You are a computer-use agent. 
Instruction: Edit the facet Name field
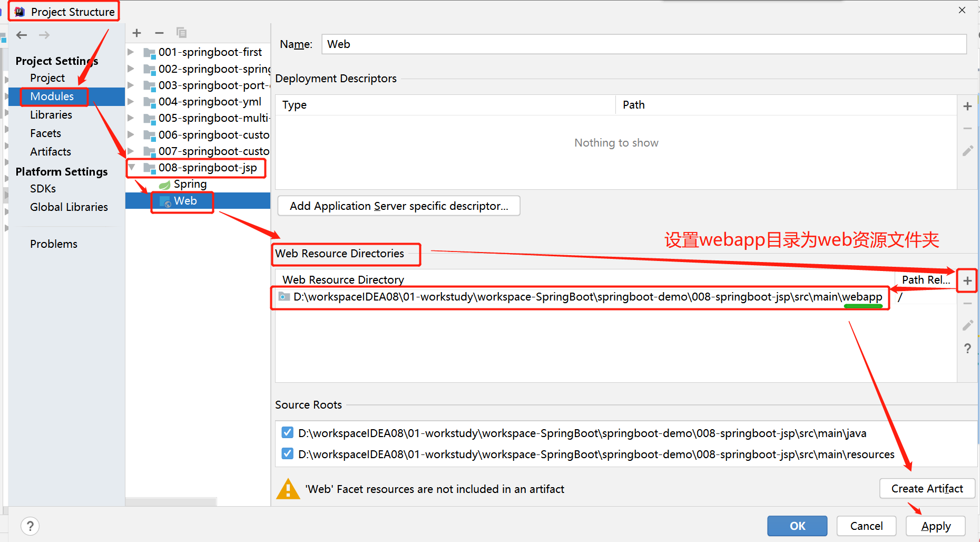click(644, 44)
